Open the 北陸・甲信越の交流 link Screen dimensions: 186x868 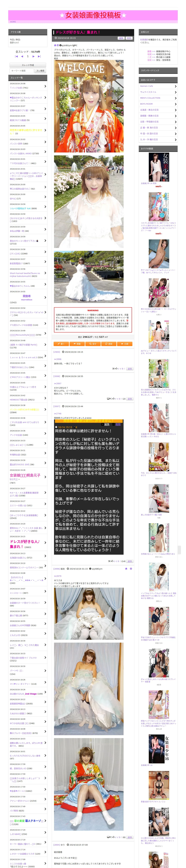149,122
